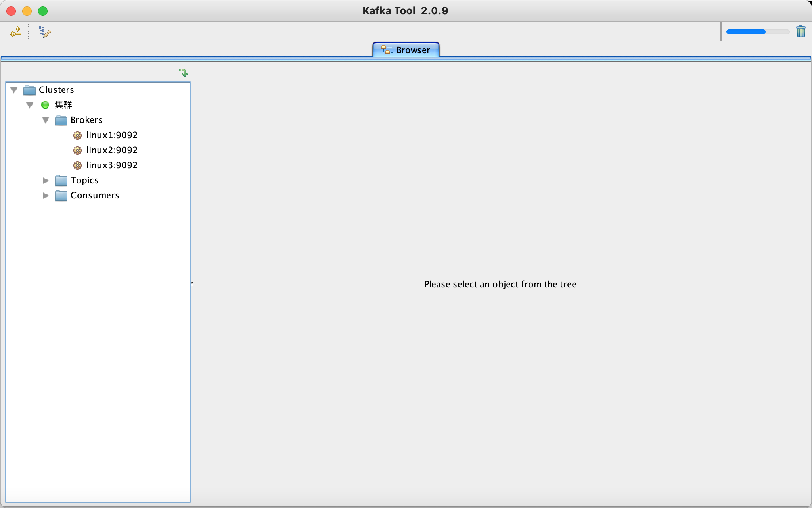The image size is (812, 508).
Task: Expand the Consumers node
Action: 46,196
